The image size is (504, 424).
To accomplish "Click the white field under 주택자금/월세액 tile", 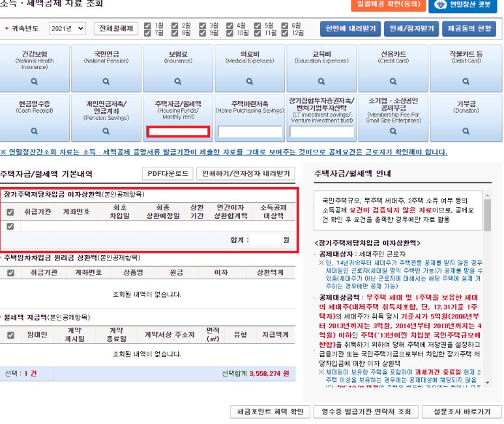I will [x=178, y=132].
